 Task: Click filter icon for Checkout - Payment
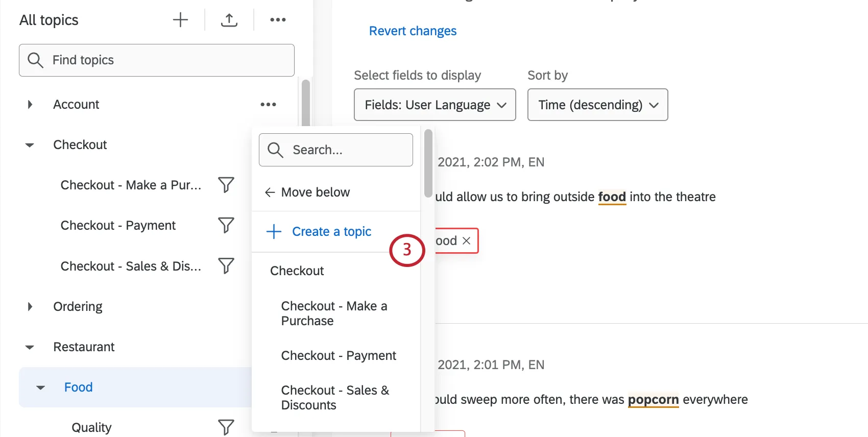(x=226, y=225)
